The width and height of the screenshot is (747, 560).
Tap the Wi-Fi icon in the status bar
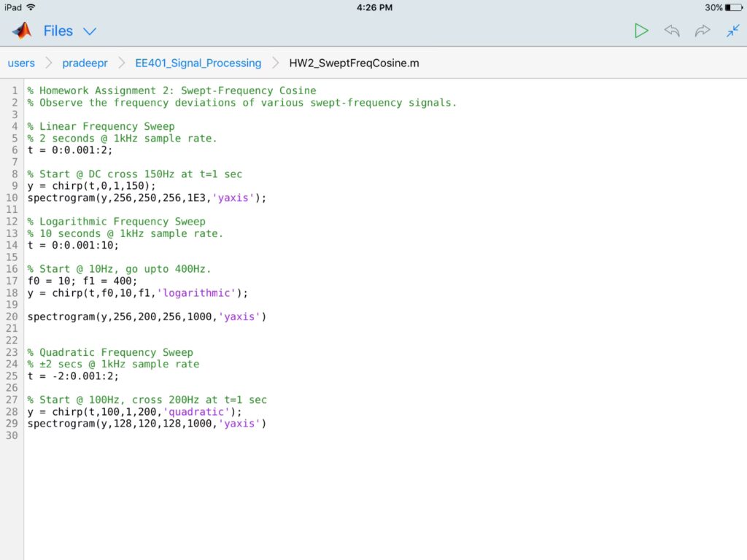coord(31,7)
